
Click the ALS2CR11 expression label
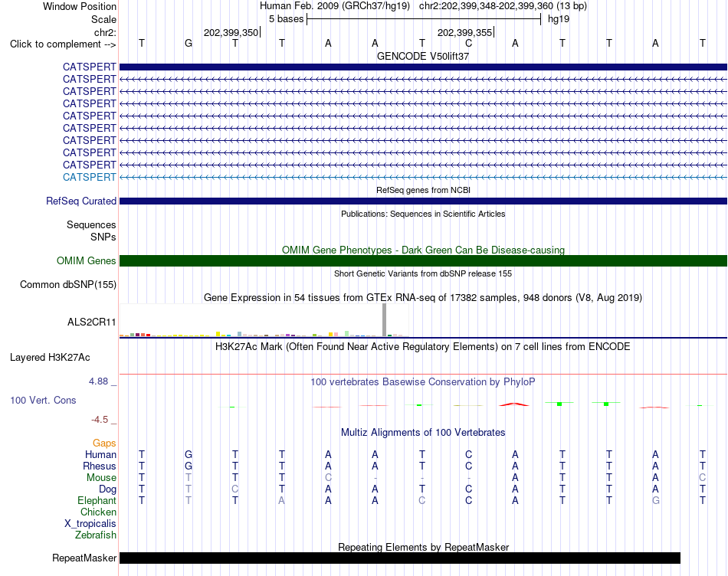[91, 322]
